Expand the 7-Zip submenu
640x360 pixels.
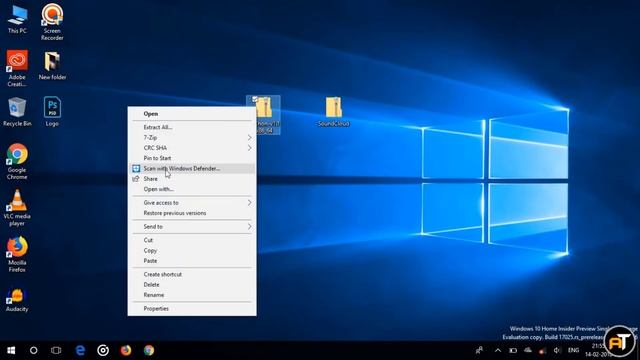pyautogui.click(x=192, y=138)
